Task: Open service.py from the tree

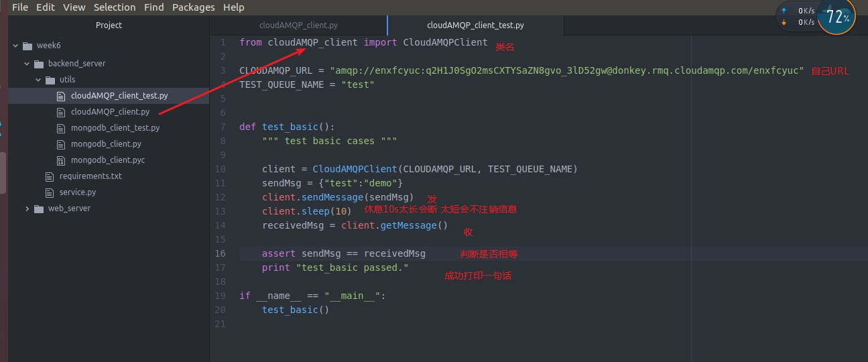Action: pos(78,192)
